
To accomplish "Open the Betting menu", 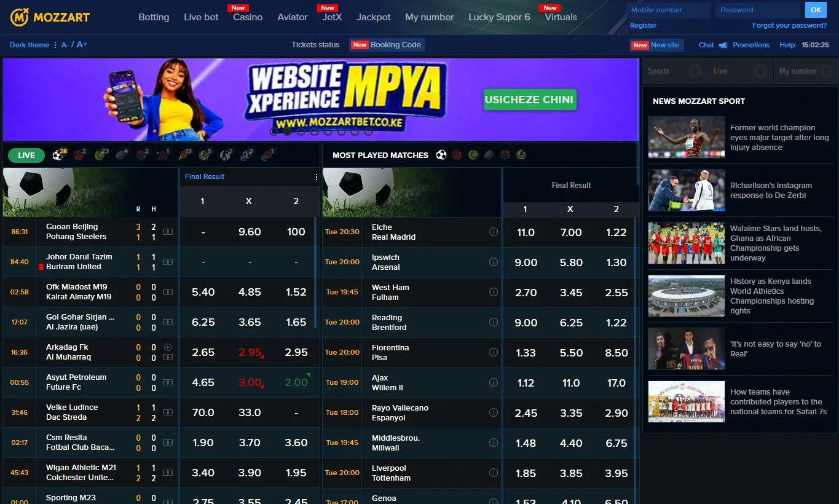I will pos(154,17).
